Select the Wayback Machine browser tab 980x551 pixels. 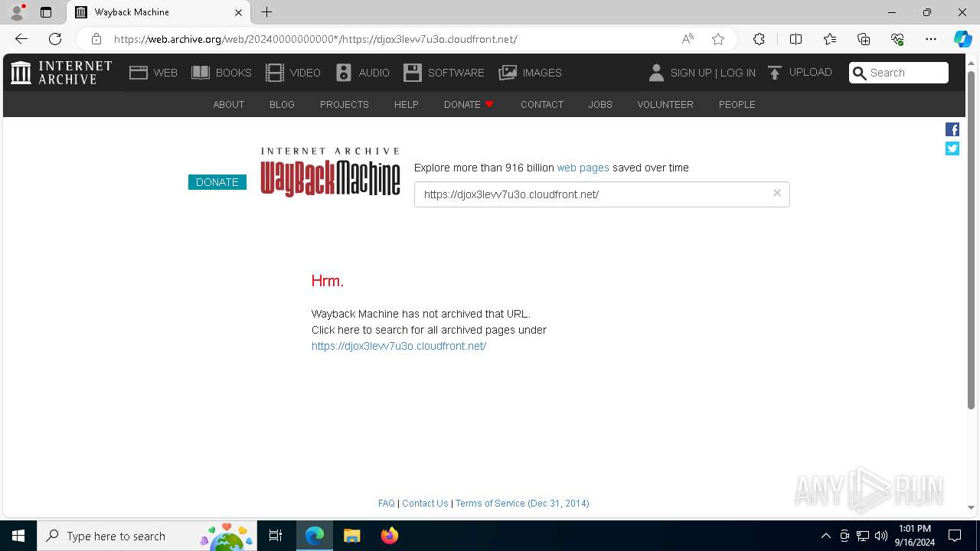pos(158,12)
